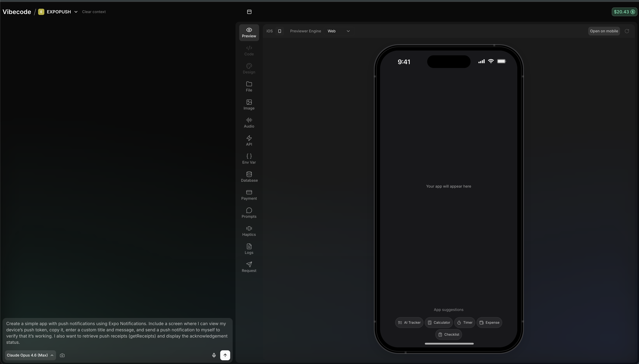Toggle the Preview mode

249,33
